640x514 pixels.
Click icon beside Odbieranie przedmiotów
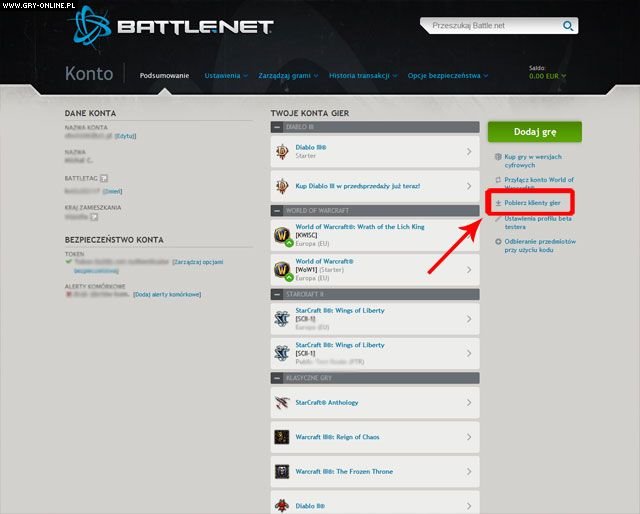click(498, 242)
